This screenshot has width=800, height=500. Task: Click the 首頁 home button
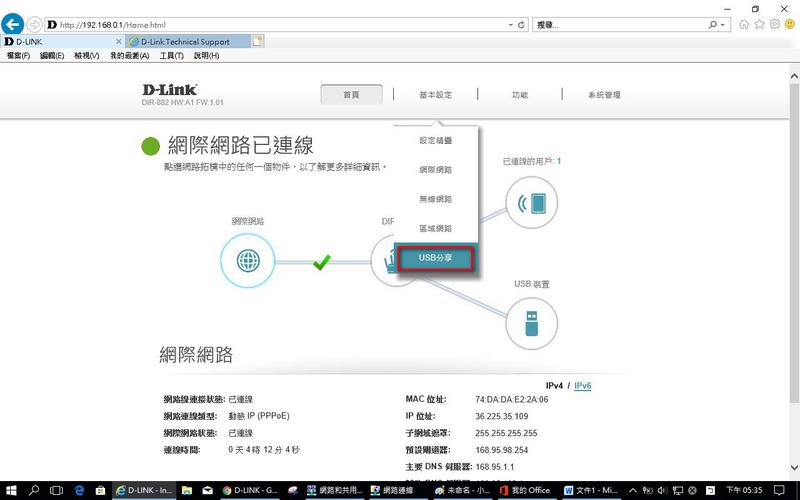point(351,95)
